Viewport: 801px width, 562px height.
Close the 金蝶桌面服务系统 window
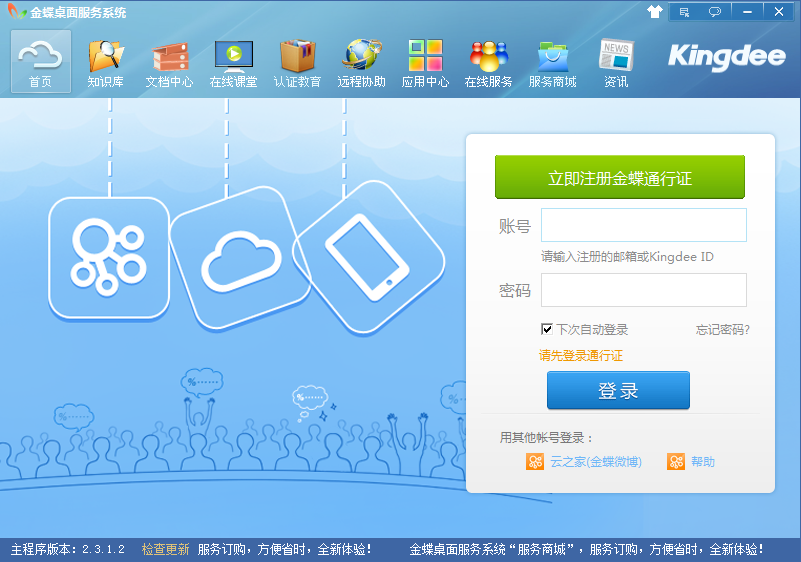tap(779, 12)
